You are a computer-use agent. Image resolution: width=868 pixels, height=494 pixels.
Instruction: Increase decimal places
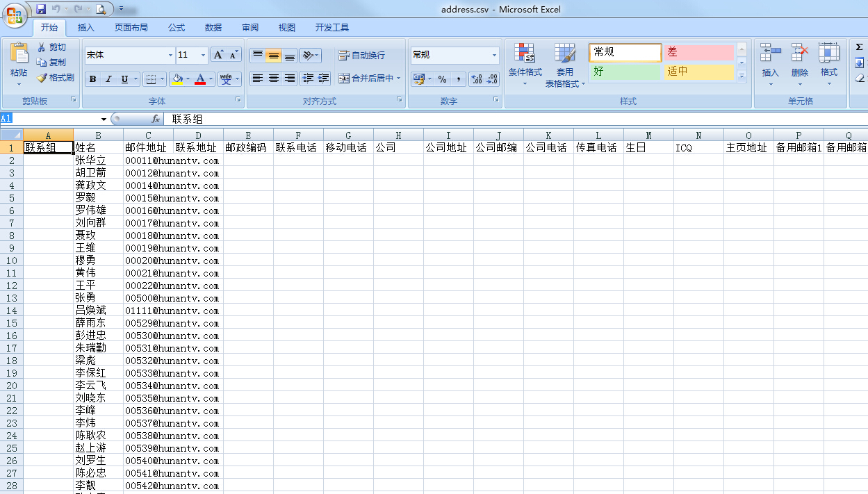[x=477, y=79]
